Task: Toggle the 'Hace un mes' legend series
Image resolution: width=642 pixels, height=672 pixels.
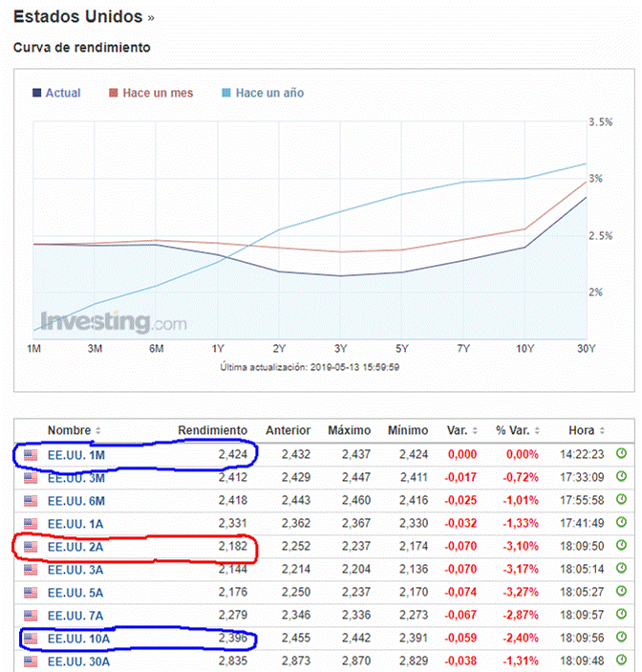Action: [x=151, y=93]
